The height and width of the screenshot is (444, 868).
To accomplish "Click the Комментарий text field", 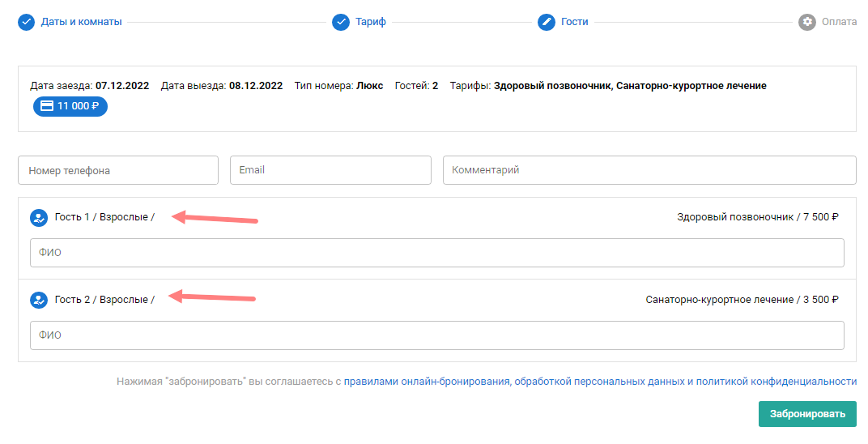I will click(649, 171).
